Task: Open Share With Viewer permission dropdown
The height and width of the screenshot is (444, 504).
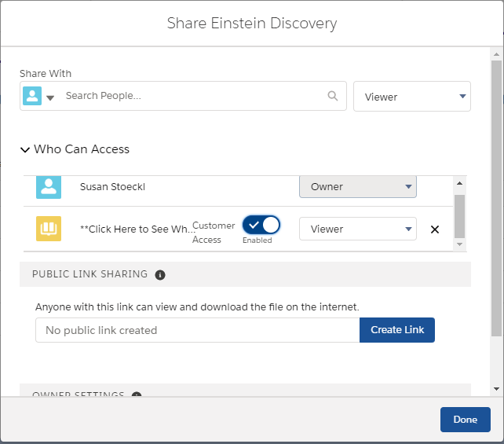Action: pos(412,97)
